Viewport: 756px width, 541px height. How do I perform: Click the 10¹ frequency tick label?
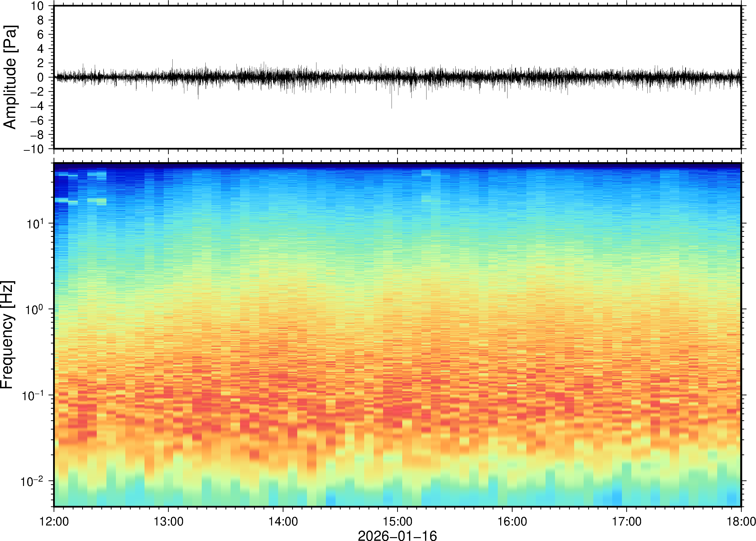35,223
